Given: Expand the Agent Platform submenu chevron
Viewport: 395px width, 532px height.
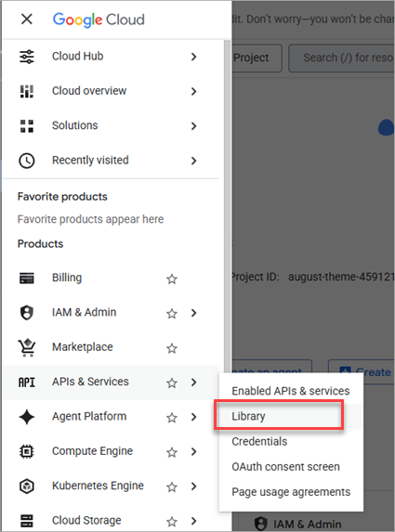Looking at the screenshot, I should click(x=193, y=417).
